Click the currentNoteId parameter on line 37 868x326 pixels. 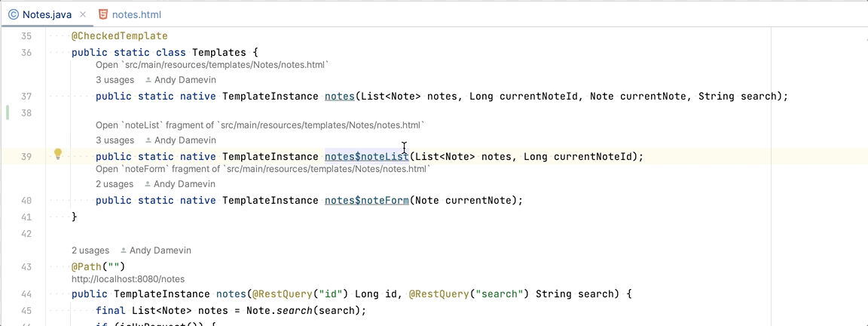[538, 97]
